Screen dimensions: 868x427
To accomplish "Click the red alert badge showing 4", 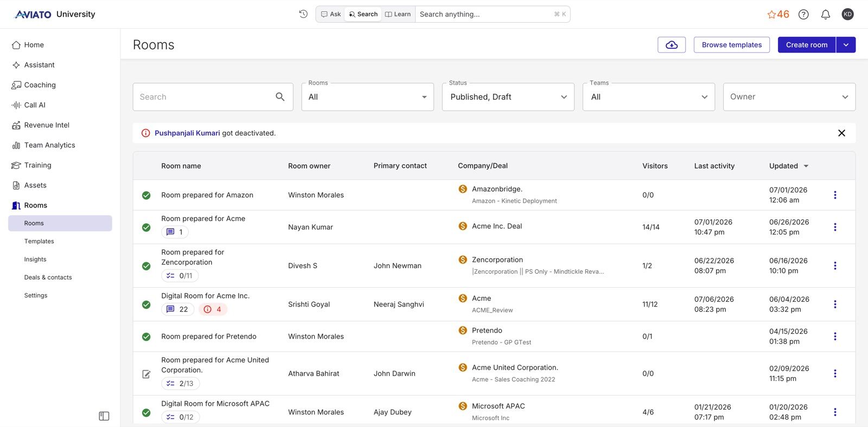I will pos(213,309).
